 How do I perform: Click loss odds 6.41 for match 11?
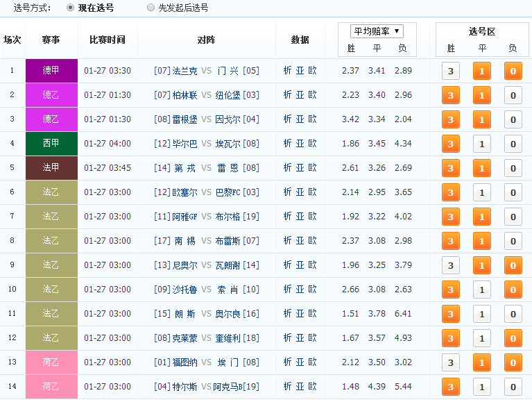click(403, 314)
